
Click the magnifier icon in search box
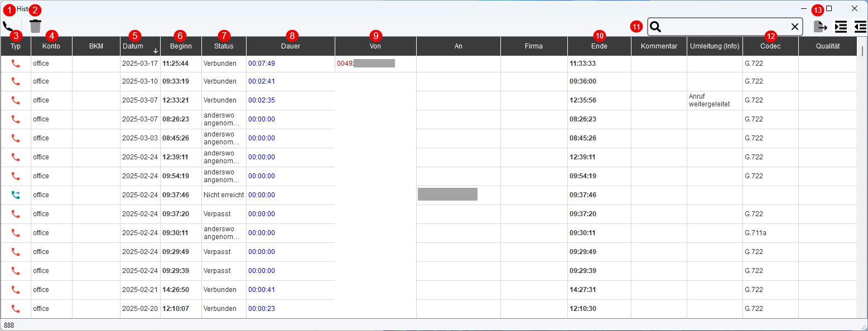click(x=656, y=27)
